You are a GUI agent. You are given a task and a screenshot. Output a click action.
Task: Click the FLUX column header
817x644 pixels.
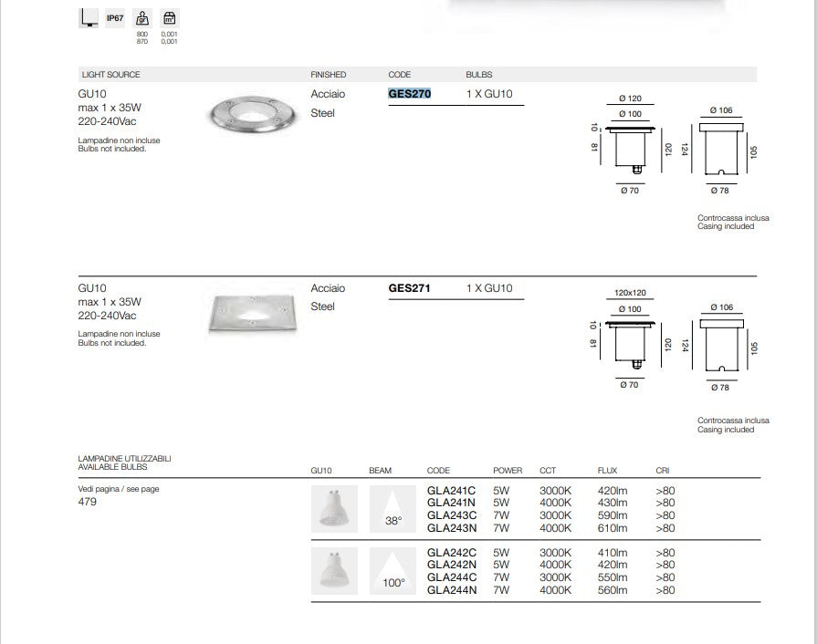(x=607, y=471)
